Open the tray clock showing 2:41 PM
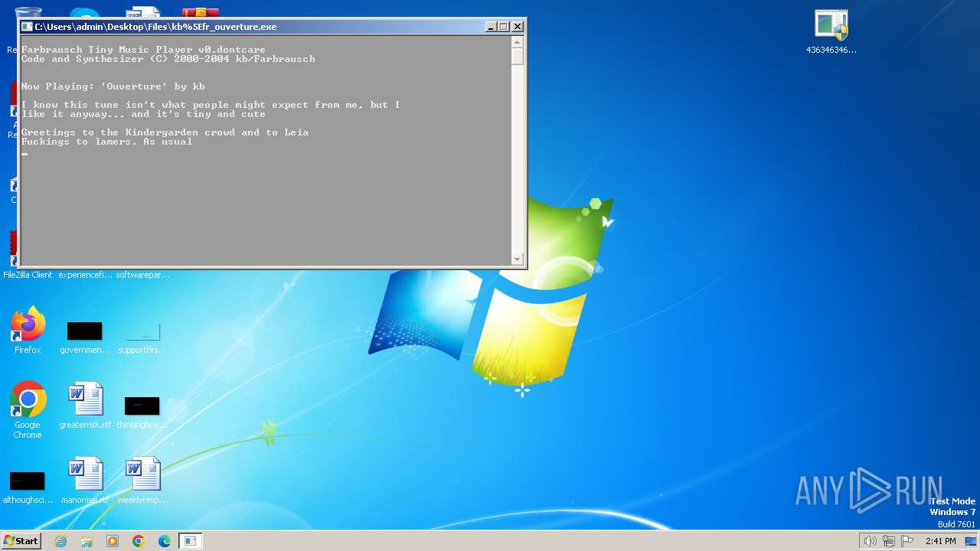The width and height of the screenshot is (980, 551). (940, 541)
